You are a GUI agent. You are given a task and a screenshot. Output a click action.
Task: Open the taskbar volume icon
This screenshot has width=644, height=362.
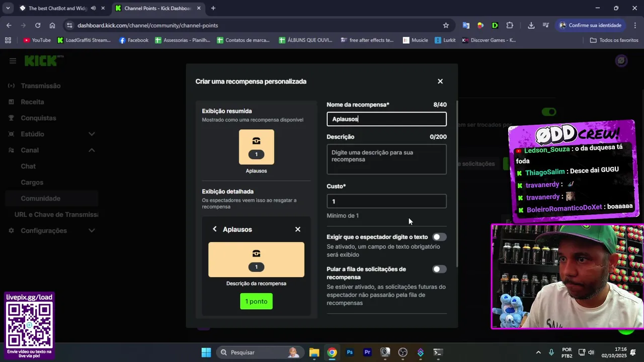591,352
